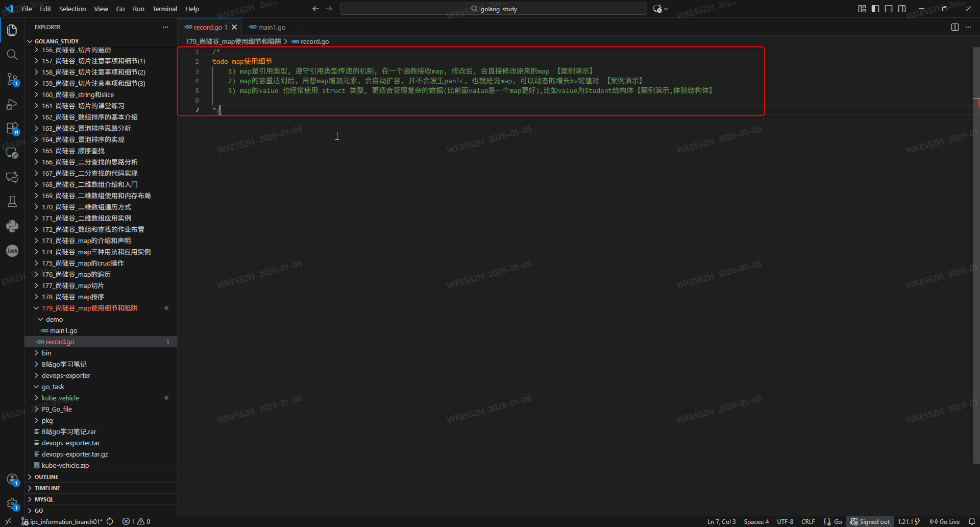Click the Go version 1.21.1 status item
This screenshot has width=980, height=527.
coord(909,521)
